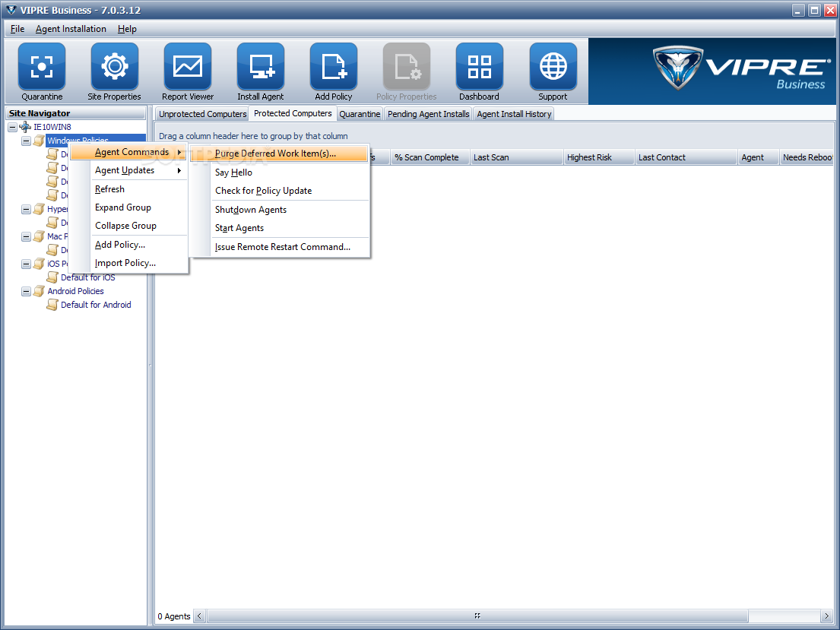Image resolution: width=840 pixels, height=630 pixels.
Task: Open the Support globe icon
Action: coord(553,66)
